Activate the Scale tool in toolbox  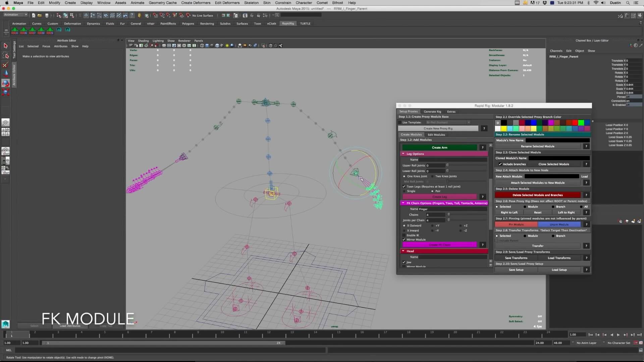point(5,92)
